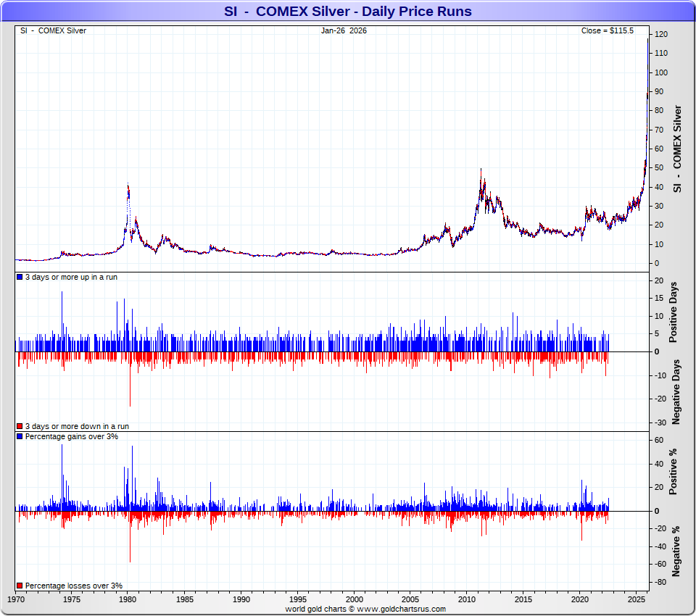Click the red legend square for down runs
Screen dimensions: 696x616
tap(20, 427)
